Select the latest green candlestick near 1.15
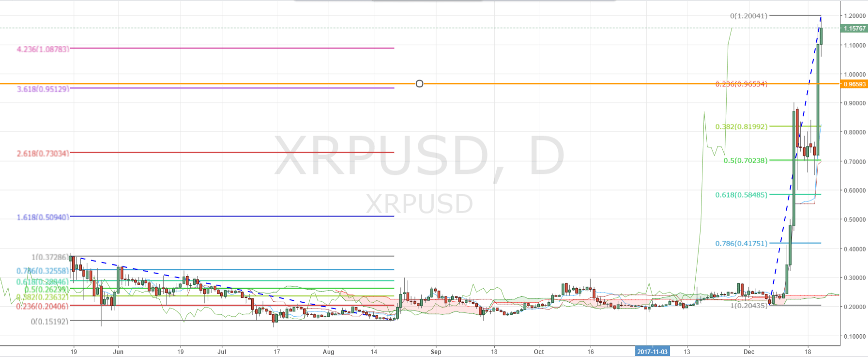The image size is (868, 357). point(821,36)
